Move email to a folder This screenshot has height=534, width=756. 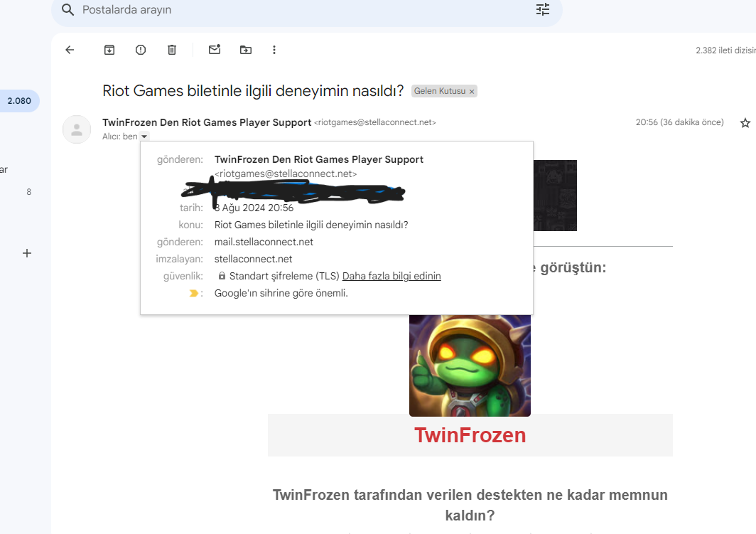pos(246,50)
